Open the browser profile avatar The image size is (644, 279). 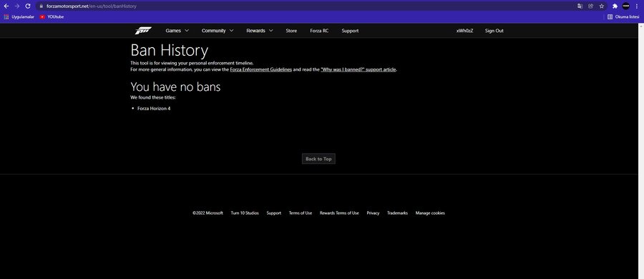[626, 6]
